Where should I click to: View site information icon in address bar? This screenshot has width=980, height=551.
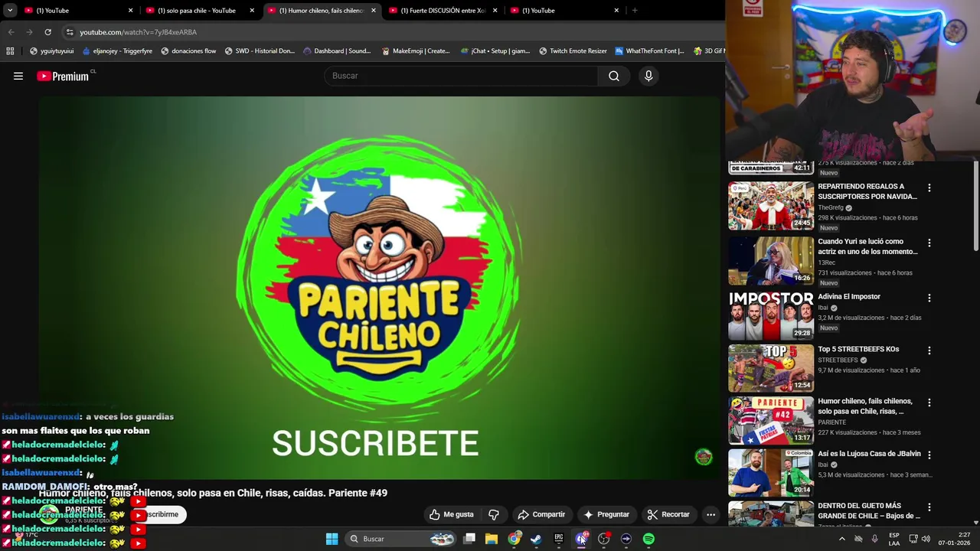[70, 32]
